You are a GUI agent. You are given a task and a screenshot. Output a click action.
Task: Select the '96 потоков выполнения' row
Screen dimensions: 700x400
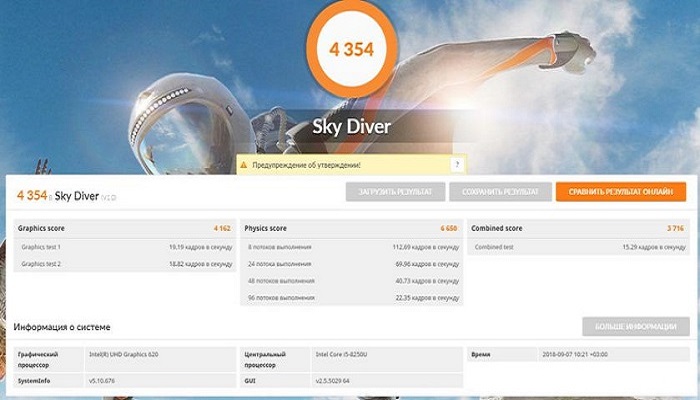[352, 297]
